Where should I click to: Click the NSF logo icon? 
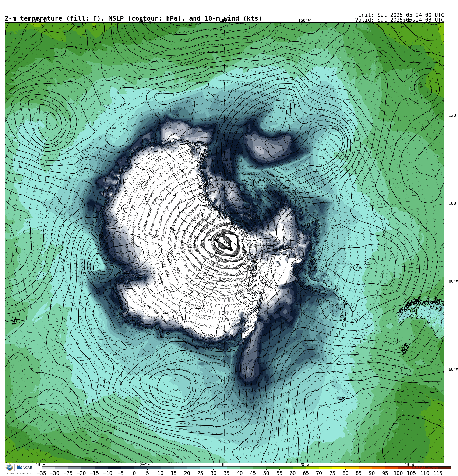tap(9, 467)
